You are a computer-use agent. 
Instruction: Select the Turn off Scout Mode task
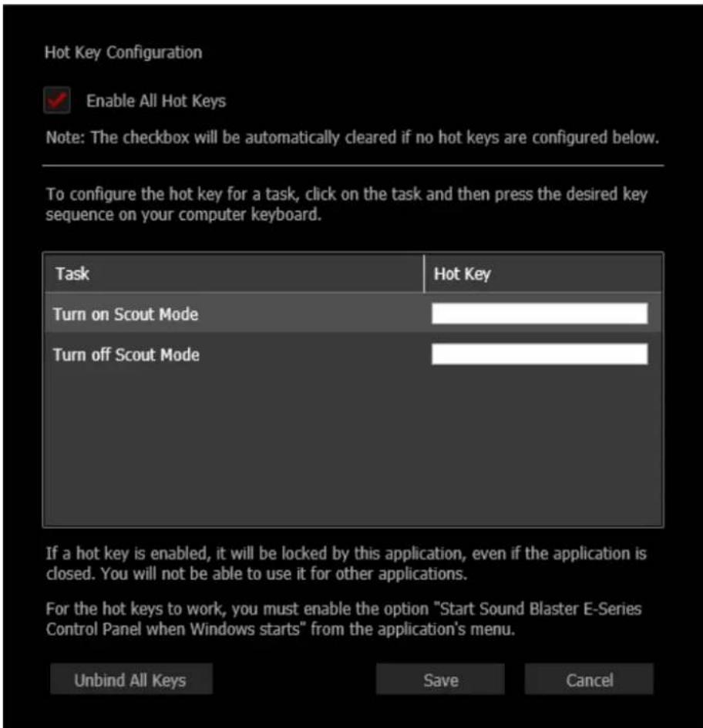coord(126,354)
